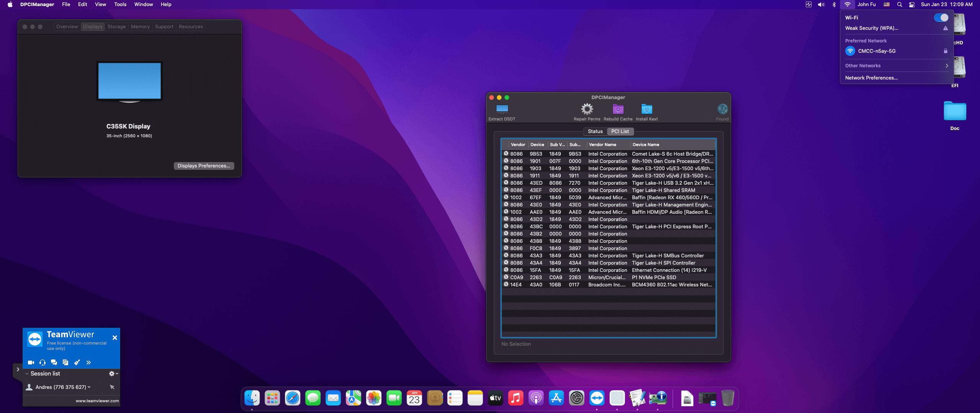The width and height of the screenshot is (980, 413).
Task: Click the TeamViewer whiteboard brush icon
Action: [77, 363]
